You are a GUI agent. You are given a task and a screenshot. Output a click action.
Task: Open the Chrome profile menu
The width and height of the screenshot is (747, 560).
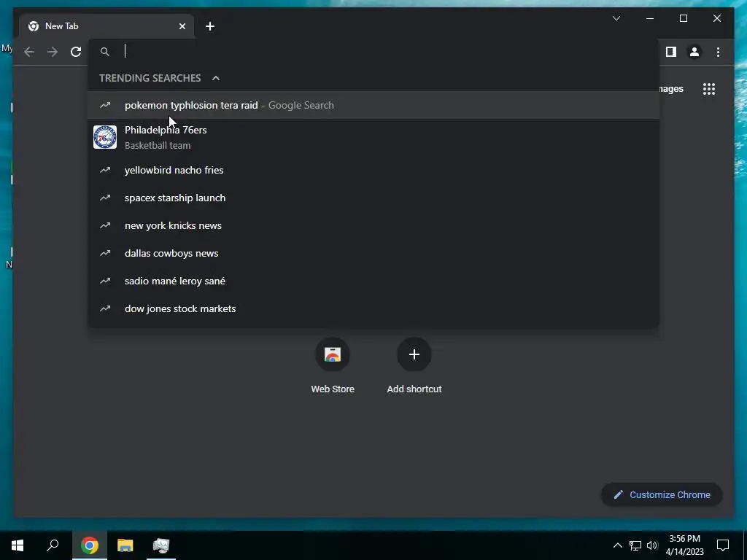coord(694,52)
